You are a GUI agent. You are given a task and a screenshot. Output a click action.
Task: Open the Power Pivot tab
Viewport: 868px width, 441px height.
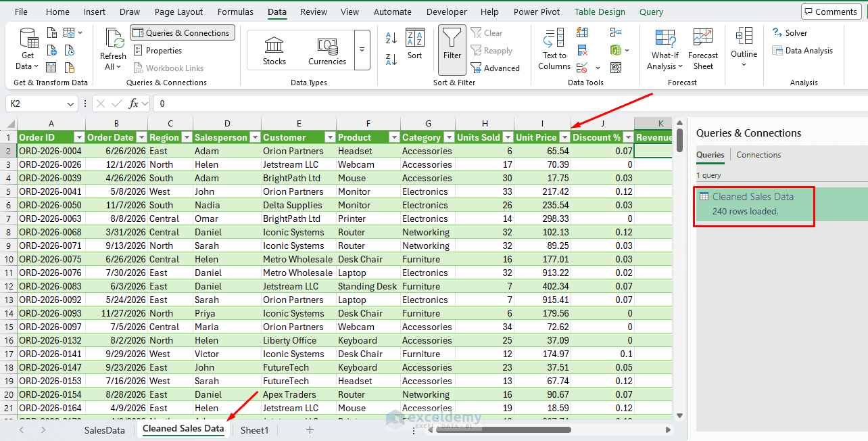[x=537, y=11]
